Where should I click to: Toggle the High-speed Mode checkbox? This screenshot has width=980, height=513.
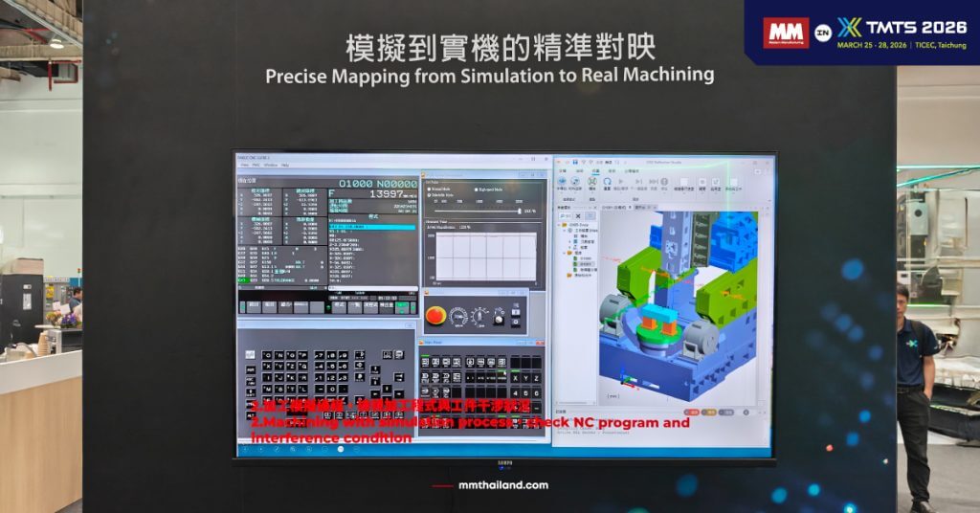(477, 190)
